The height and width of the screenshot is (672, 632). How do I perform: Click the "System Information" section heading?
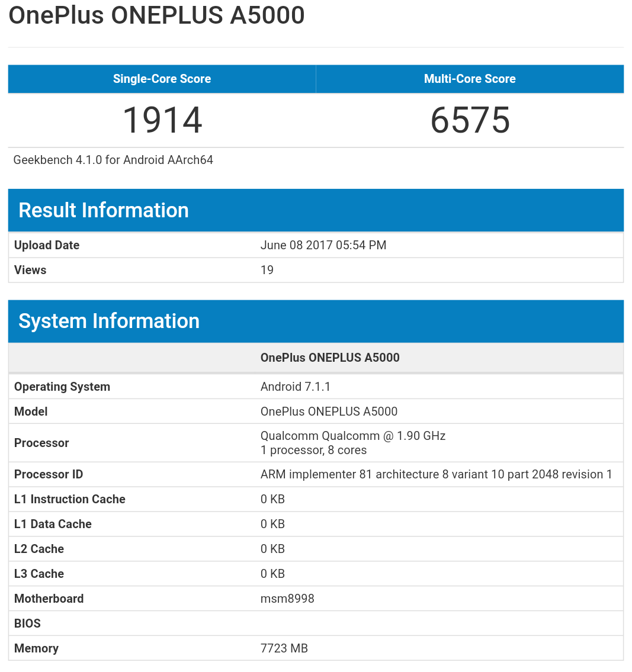(109, 321)
